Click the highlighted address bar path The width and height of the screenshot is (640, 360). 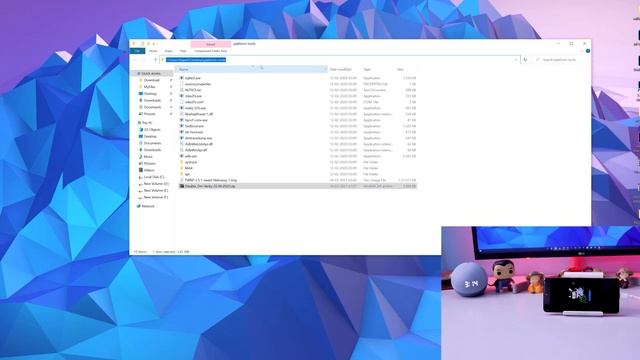pyautogui.click(x=196, y=60)
